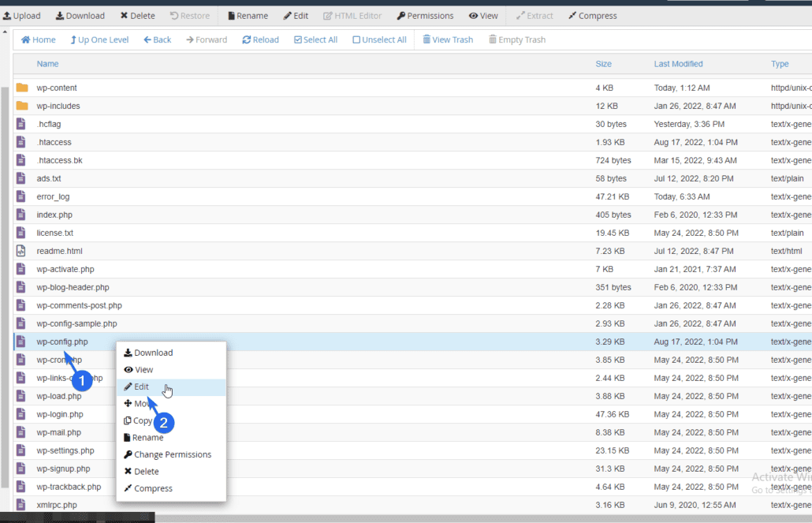Open View Trash
The image size is (812, 523).
[448, 39]
